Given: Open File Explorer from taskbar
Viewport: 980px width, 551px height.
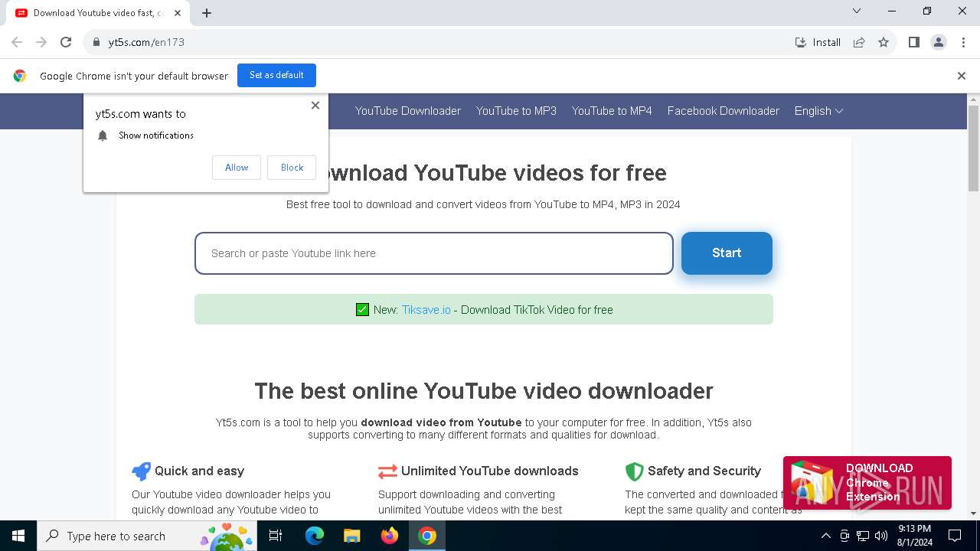Looking at the screenshot, I should click(351, 536).
